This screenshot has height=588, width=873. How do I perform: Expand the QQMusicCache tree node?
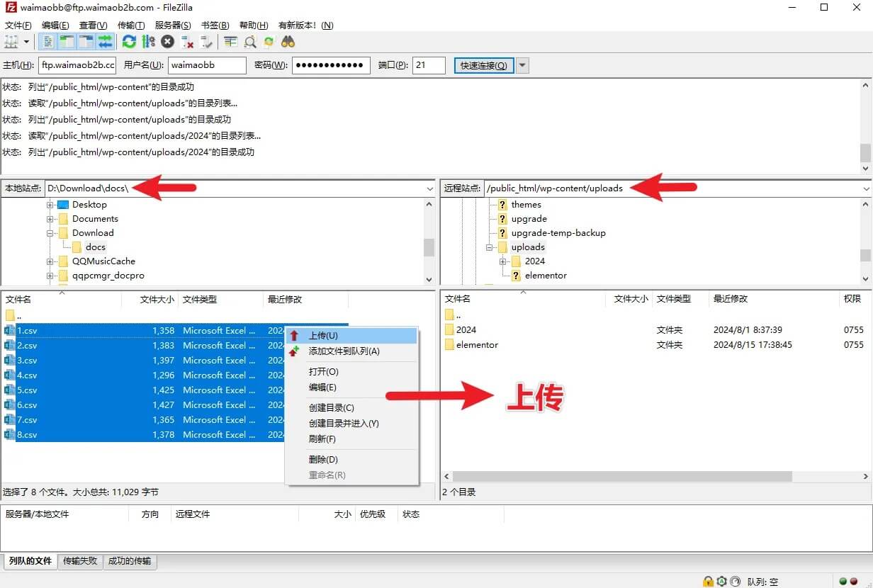click(x=50, y=261)
